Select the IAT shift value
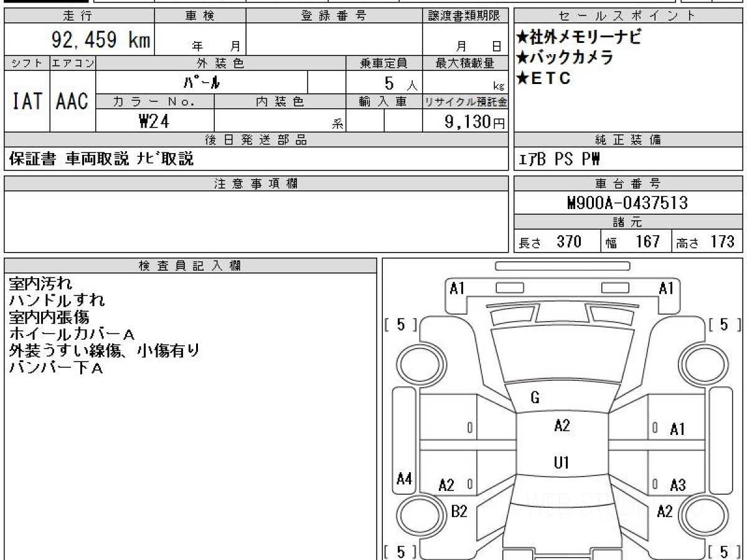Image resolution: width=747 pixels, height=560 pixels. 27,101
